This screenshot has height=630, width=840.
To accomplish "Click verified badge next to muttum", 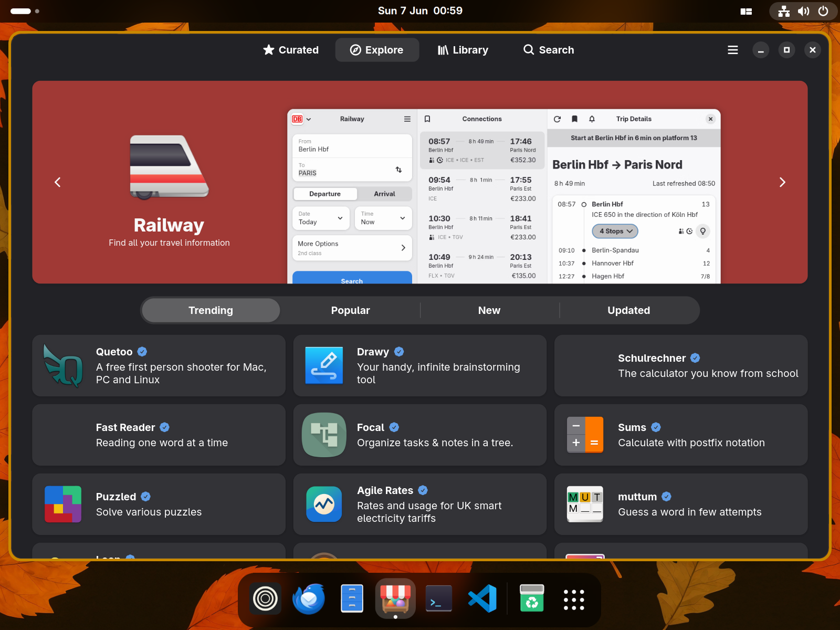I will (x=666, y=497).
